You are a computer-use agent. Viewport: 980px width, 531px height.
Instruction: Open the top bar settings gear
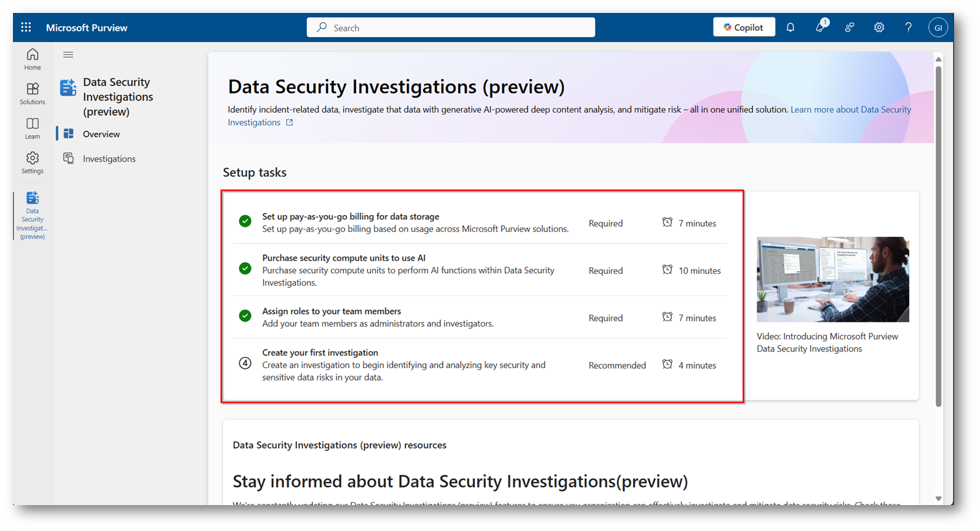[x=879, y=28]
